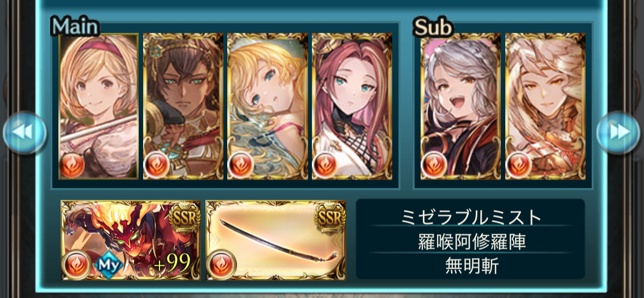Select the ミゼラブルミスト skill
This screenshot has width=644, height=298.
(x=470, y=217)
